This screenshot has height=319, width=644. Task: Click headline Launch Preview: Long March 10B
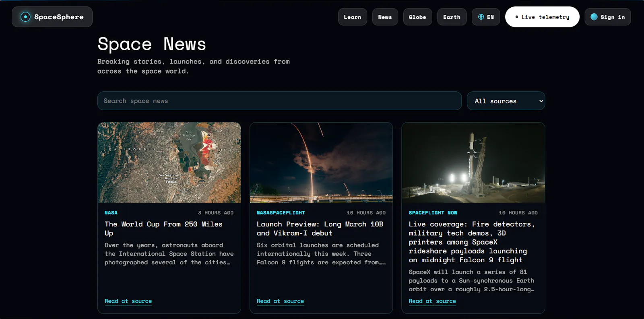point(320,228)
